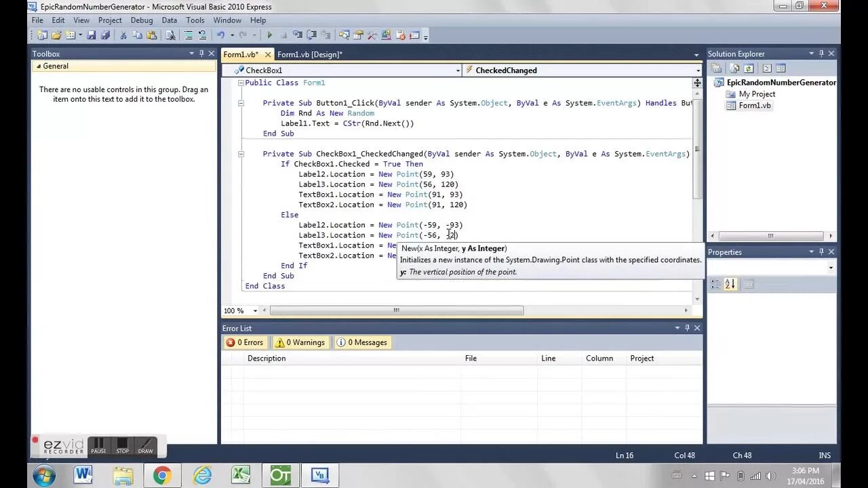Click Refresh icon in Solution Explorer
868x488 pixels.
(749, 68)
